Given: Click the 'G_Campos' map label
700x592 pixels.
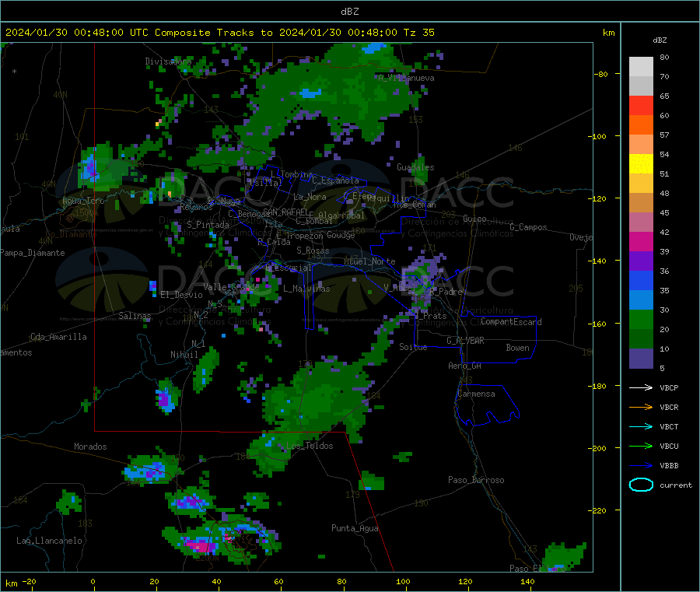Looking at the screenshot, I should click(528, 227).
